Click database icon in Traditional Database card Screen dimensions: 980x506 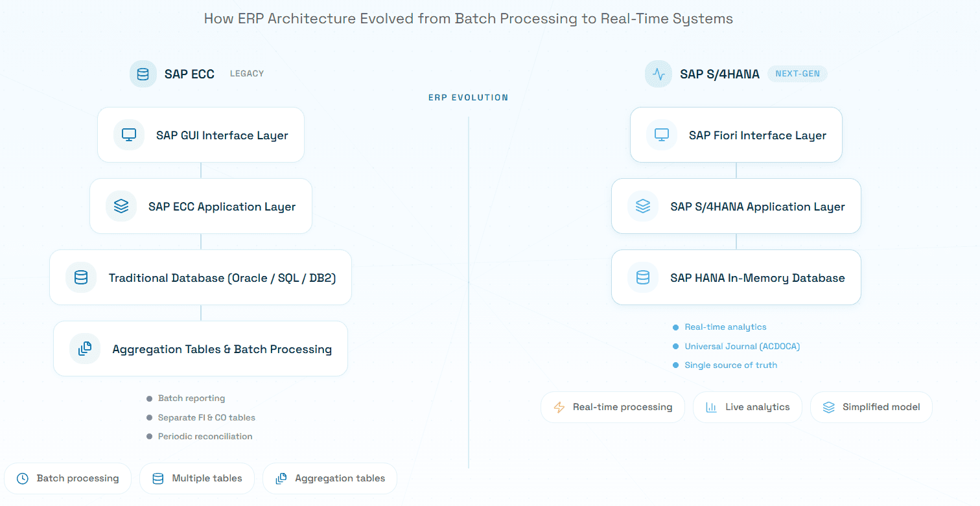tap(81, 277)
